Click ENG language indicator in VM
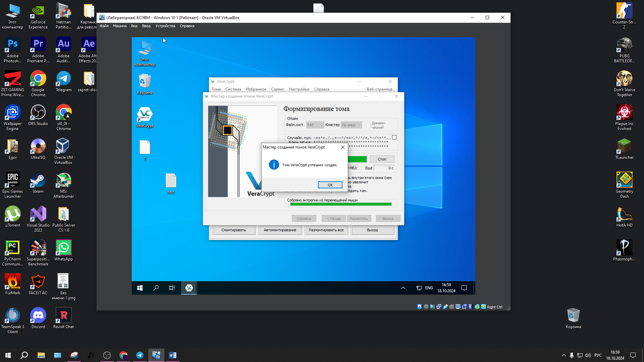644x362 pixels. (x=429, y=288)
